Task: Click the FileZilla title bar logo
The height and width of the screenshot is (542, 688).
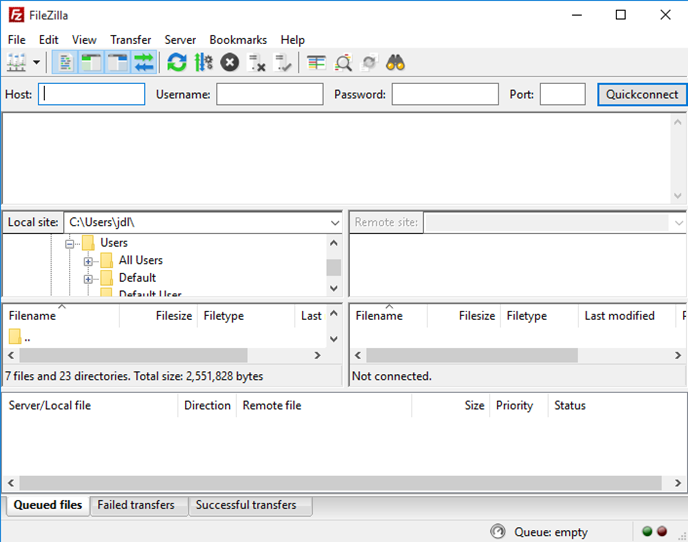Action: coord(16,15)
